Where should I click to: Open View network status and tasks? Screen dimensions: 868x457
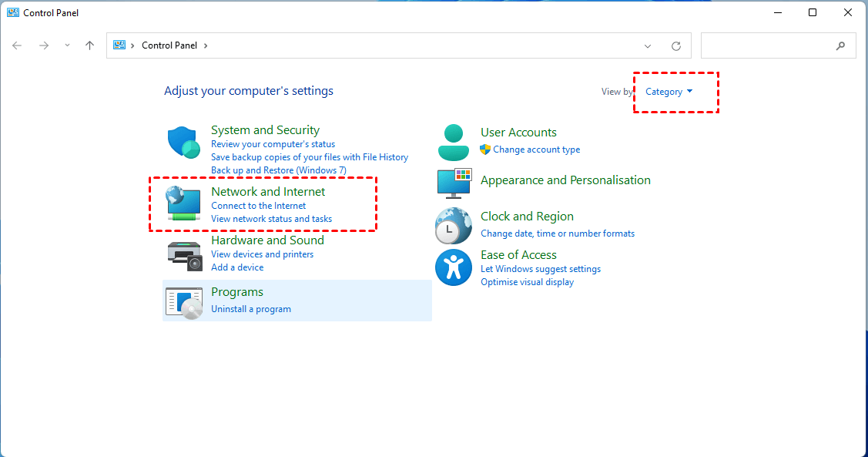pos(271,219)
